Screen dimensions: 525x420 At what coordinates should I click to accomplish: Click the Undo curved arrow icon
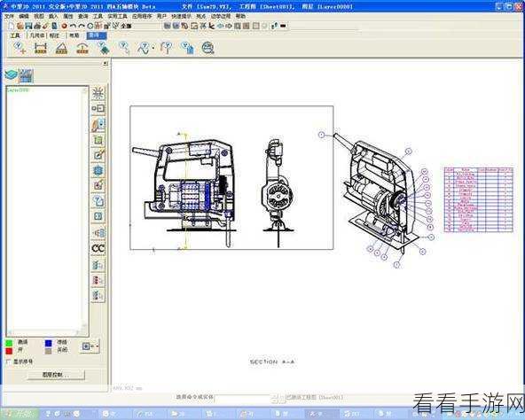pos(73,26)
